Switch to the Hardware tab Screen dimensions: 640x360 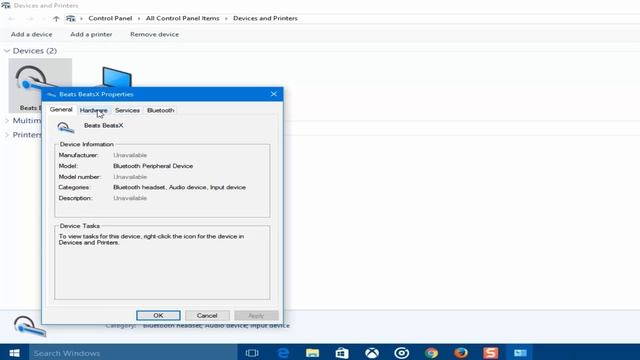pyautogui.click(x=93, y=110)
